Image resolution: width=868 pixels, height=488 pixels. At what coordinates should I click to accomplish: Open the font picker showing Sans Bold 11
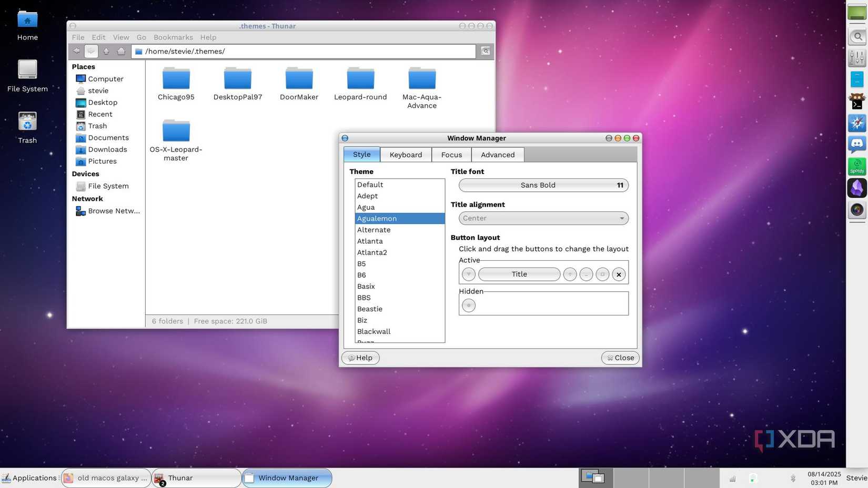543,185
